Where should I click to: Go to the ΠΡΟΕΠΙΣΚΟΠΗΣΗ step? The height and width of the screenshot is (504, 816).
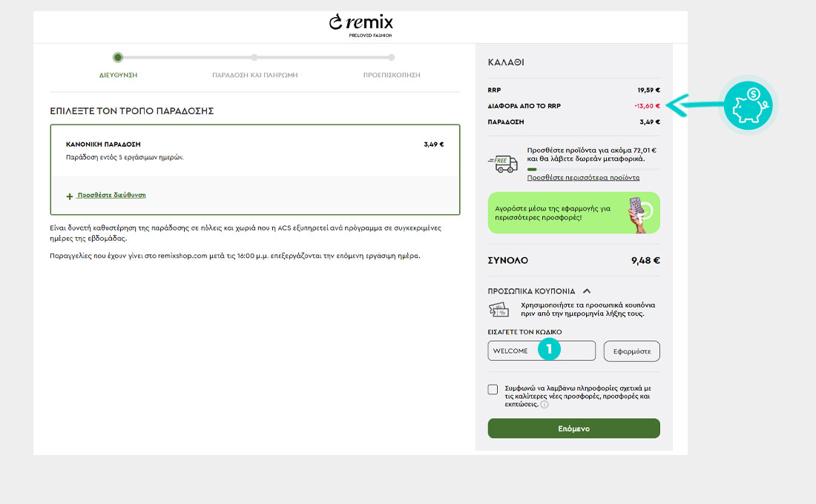pos(391,66)
